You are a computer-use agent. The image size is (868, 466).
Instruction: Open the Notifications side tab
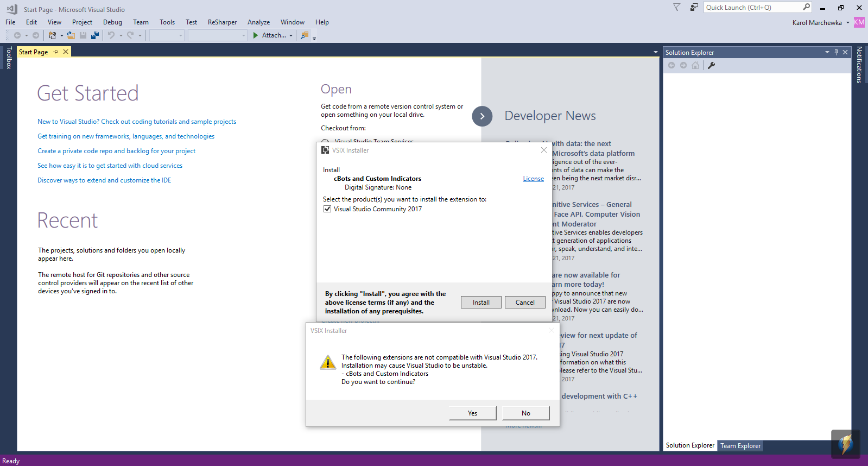click(x=859, y=65)
